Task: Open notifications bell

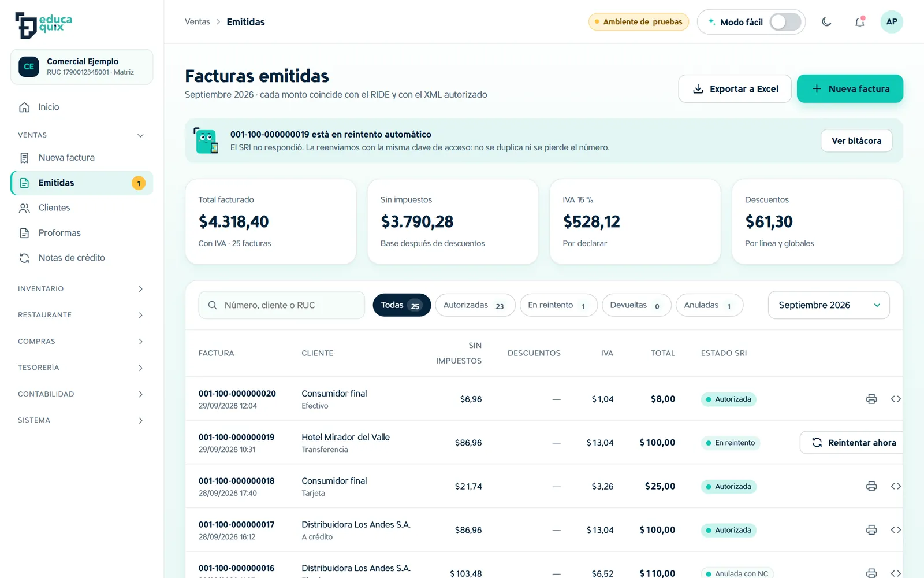Action: coord(860,22)
